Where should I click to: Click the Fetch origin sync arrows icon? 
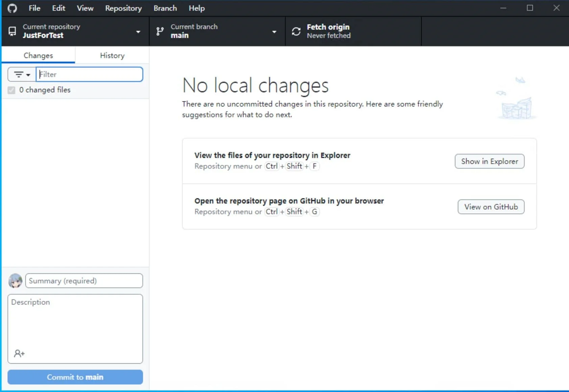click(x=296, y=31)
